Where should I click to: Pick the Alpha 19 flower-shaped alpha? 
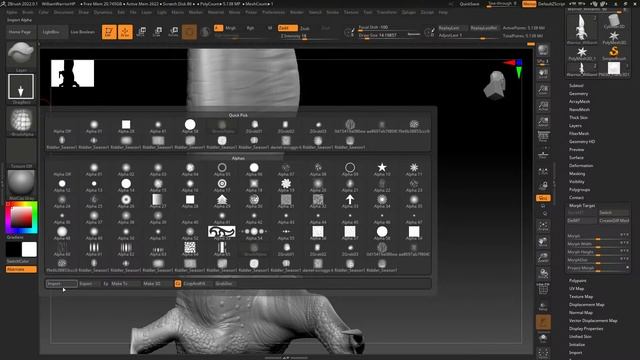click(286, 184)
